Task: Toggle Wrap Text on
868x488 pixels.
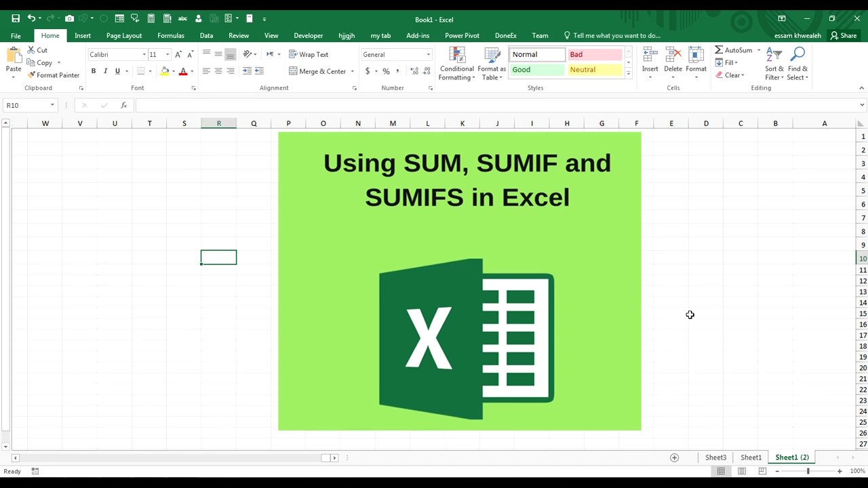Action: click(309, 54)
